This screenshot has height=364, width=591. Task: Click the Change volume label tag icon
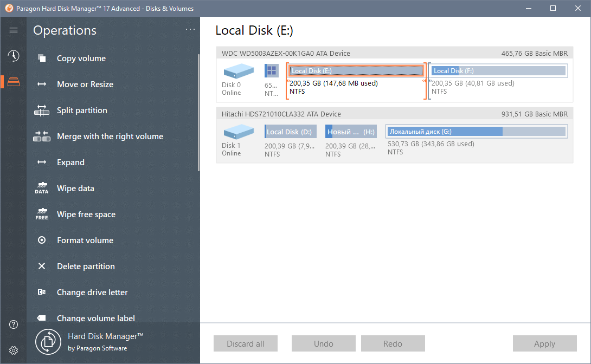[x=42, y=318]
